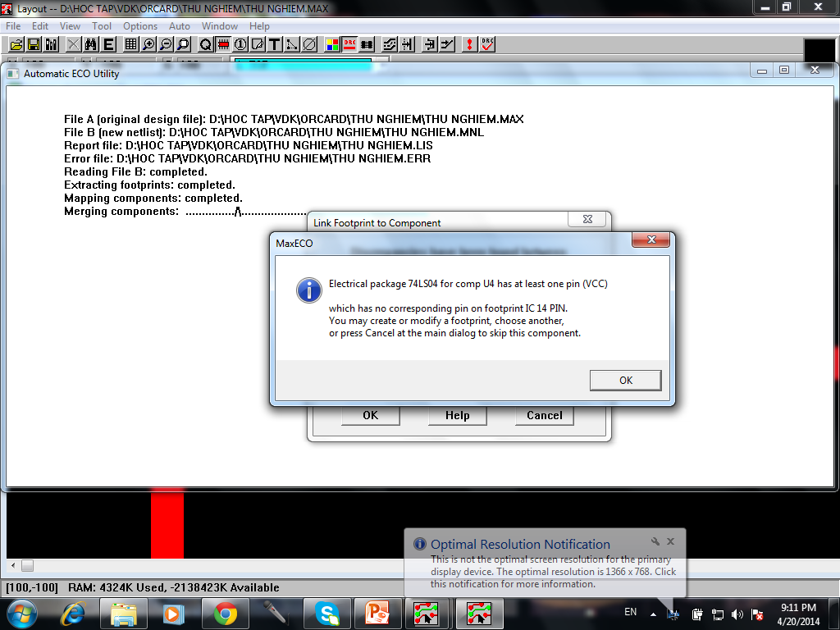Screen dimensions: 840x630
Task: Open PowerPoint from the taskbar
Action: tap(377, 614)
